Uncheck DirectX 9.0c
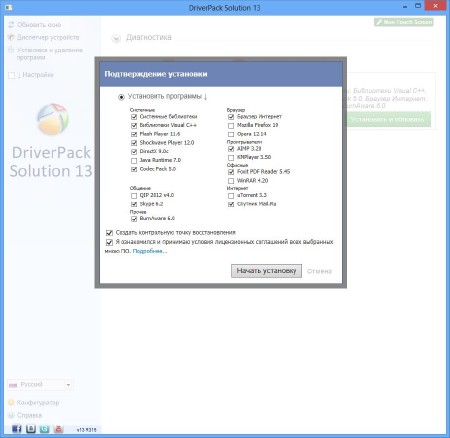Image resolution: width=450 pixels, height=438 pixels. click(134, 152)
